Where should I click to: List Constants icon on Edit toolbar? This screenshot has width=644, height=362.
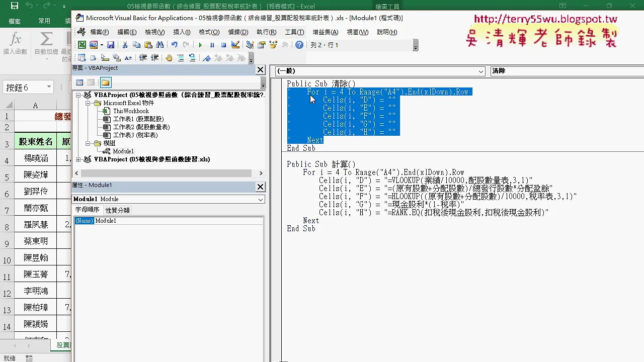[94, 58]
